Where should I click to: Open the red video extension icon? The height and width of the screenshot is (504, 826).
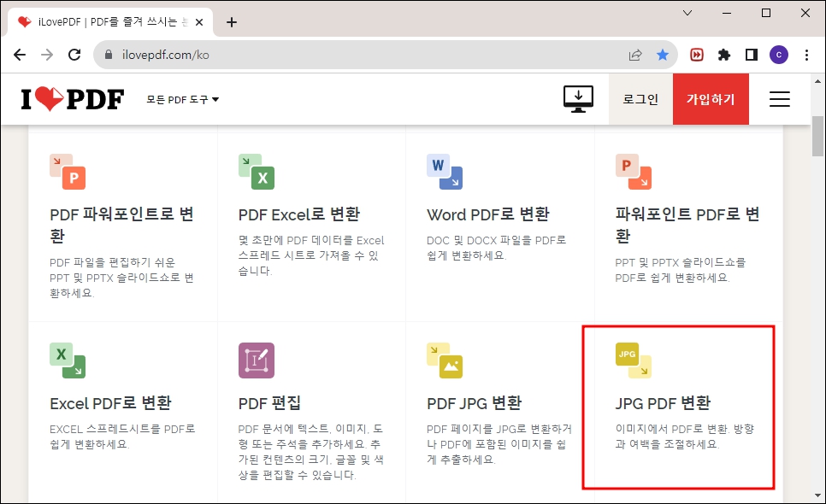point(696,55)
